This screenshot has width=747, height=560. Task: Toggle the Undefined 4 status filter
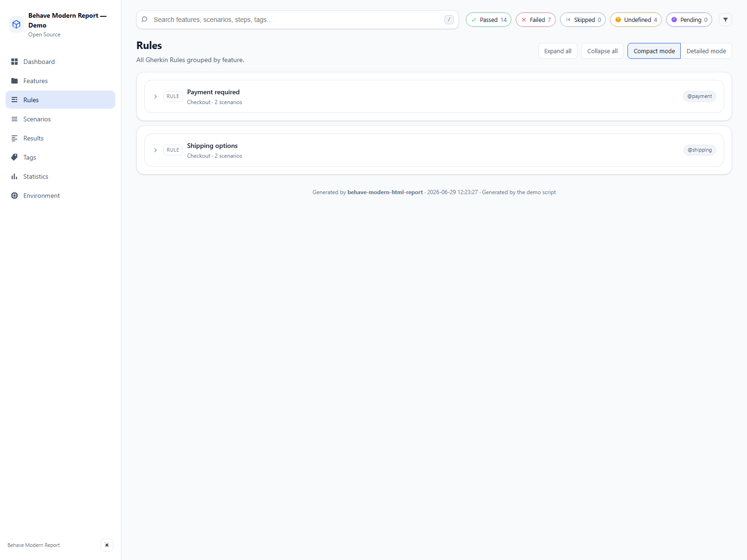click(636, 20)
